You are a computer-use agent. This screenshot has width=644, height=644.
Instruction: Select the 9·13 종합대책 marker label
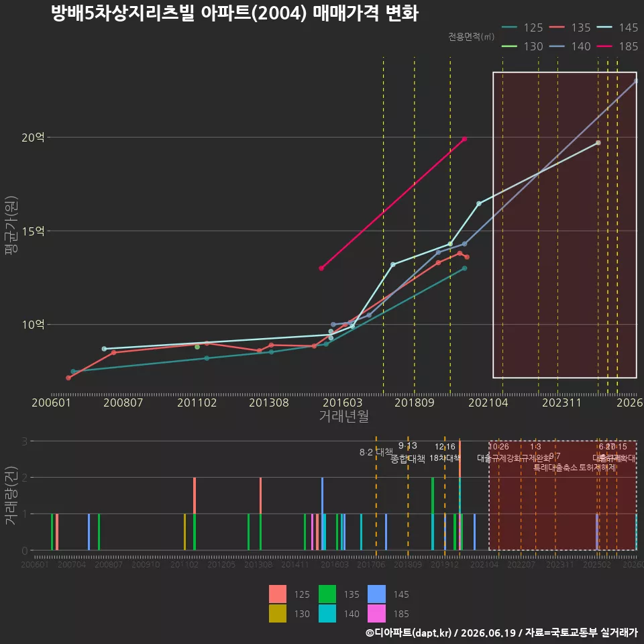tap(407, 452)
